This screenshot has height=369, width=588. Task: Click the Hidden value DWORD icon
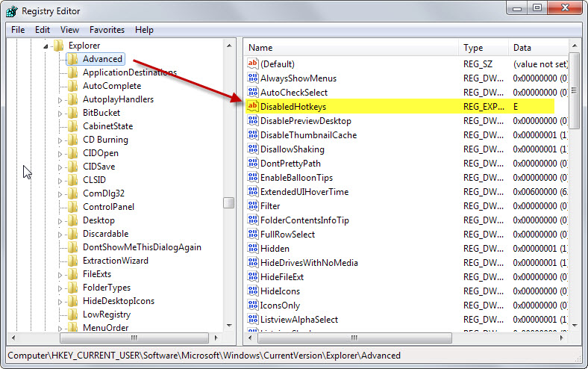(253, 248)
